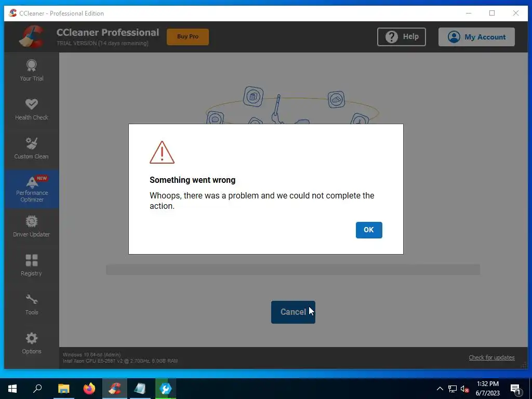Click the CCleaner logo in header
This screenshot has height=399, width=532.
click(x=32, y=37)
